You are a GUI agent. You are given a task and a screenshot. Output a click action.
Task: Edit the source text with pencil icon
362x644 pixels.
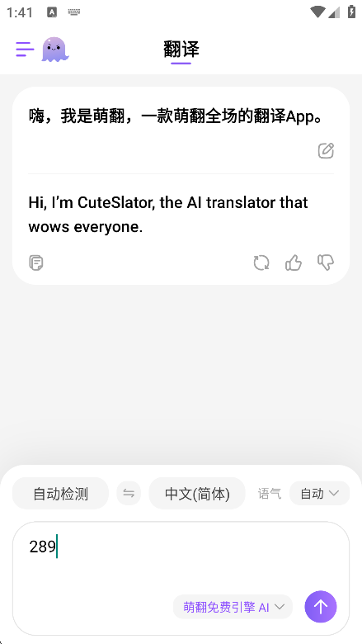point(326,151)
